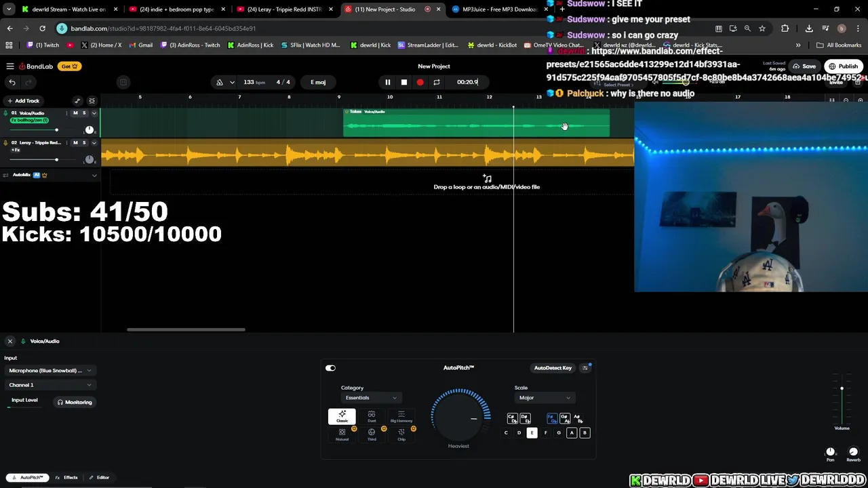Viewport: 868px width, 488px height.
Task: Click the Reverb knob in bottom panel
Action: click(x=853, y=452)
